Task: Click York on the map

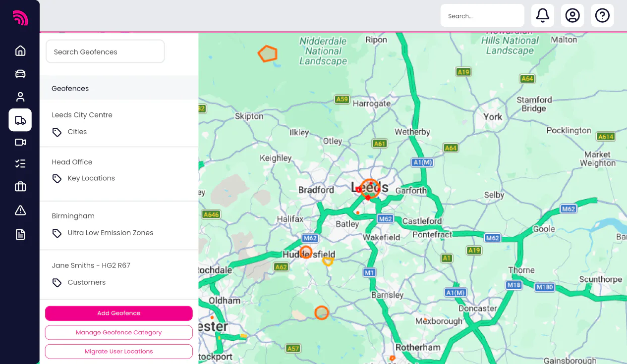Action: pyautogui.click(x=493, y=117)
